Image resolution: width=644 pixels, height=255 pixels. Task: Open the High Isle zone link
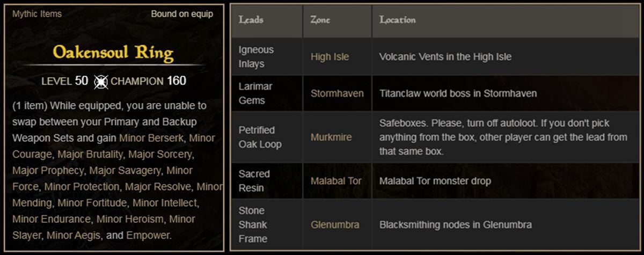click(x=330, y=57)
